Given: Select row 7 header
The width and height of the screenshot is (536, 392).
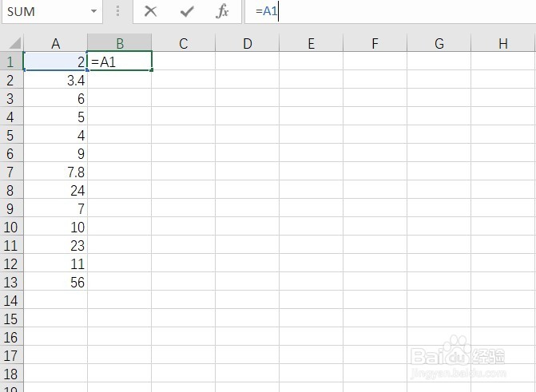Looking at the screenshot, I should (11, 172).
